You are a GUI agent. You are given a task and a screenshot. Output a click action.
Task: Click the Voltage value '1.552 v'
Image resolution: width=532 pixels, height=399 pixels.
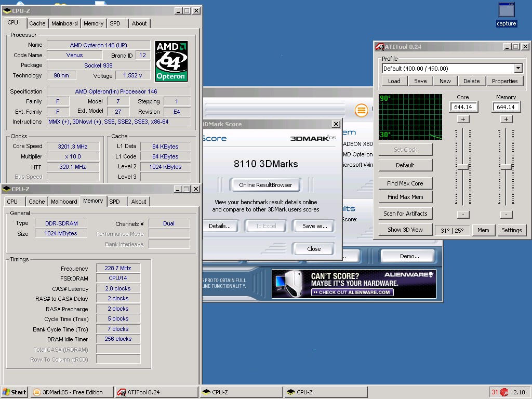point(132,75)
